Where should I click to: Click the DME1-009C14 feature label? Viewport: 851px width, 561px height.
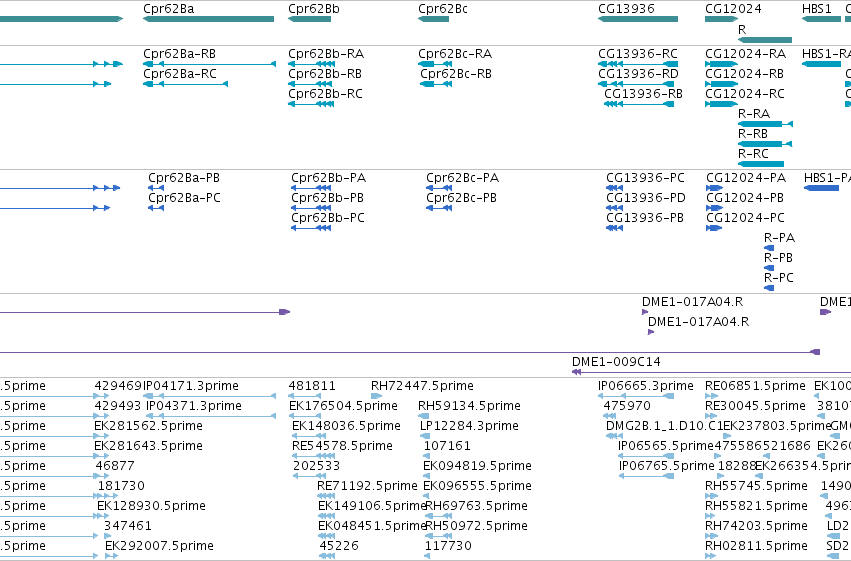click(x=616, y=362)
